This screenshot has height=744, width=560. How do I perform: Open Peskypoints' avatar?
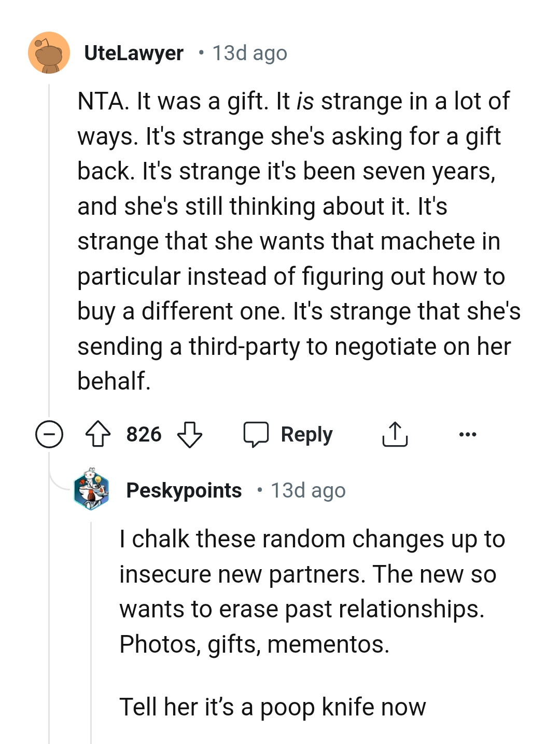click(x=92, y=490)
